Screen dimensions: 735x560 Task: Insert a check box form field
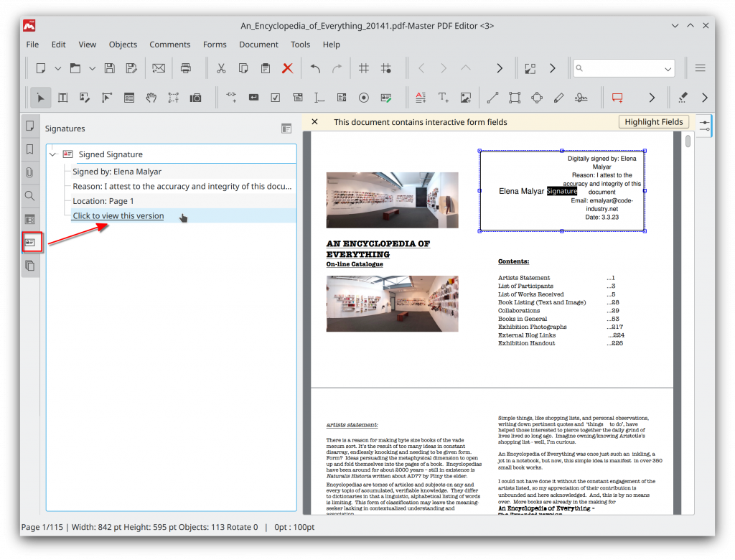(x=276, y=98)
